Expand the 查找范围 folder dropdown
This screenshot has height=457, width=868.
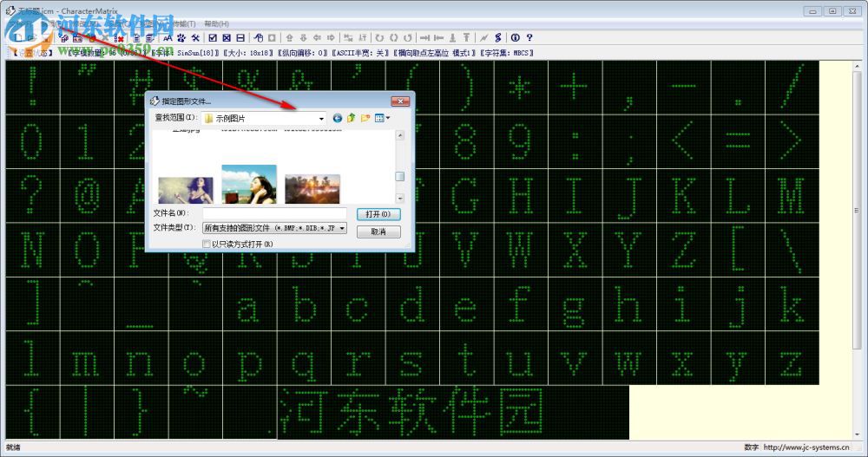coord(321,119)
